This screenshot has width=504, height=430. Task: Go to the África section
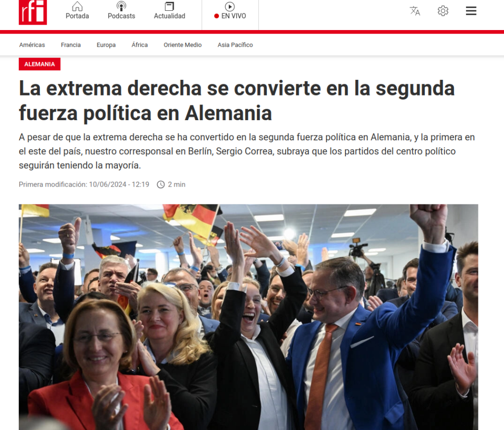coord(139,45)
